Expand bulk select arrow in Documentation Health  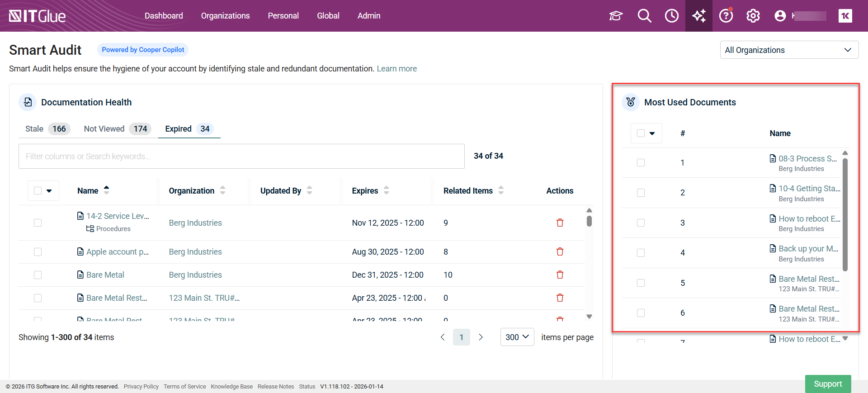click(49, 191)
